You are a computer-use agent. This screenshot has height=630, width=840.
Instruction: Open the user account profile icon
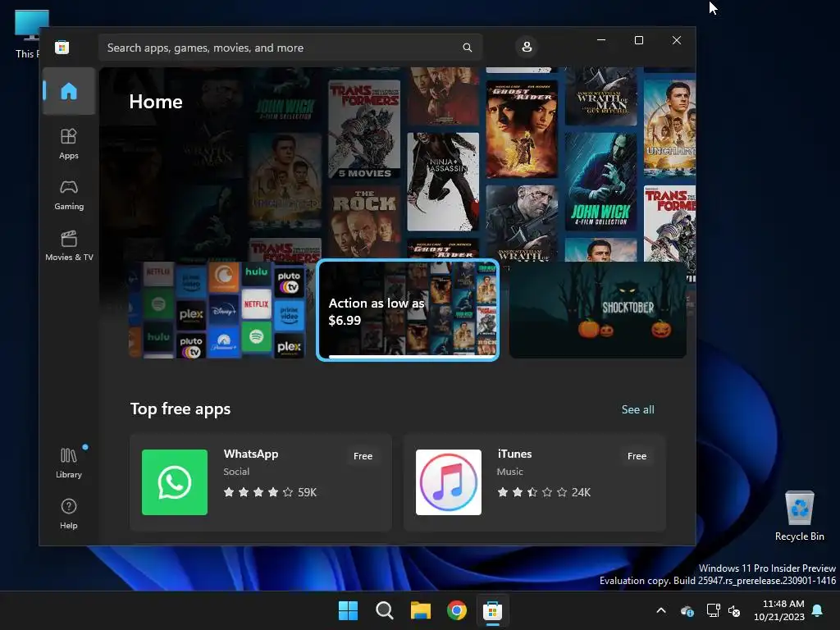point(527,47)
